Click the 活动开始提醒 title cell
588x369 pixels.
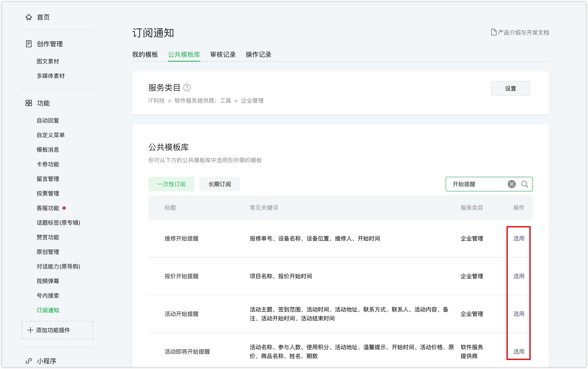coord(181,314)
